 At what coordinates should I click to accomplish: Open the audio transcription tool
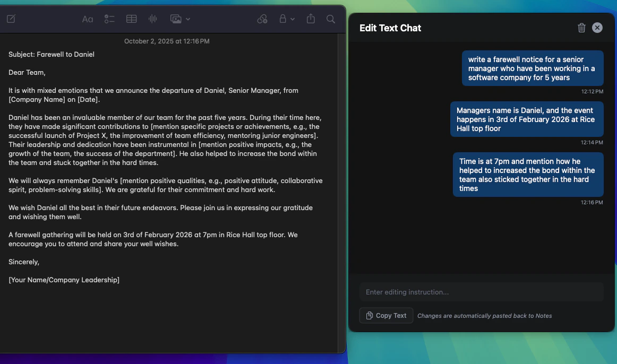153,19
